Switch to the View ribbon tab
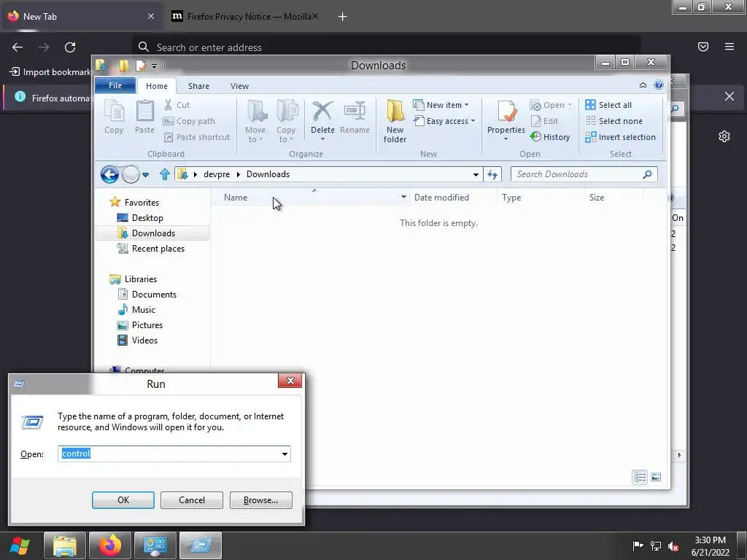The width and height of the screenshot is (747, 560). (x=239, y=86)
